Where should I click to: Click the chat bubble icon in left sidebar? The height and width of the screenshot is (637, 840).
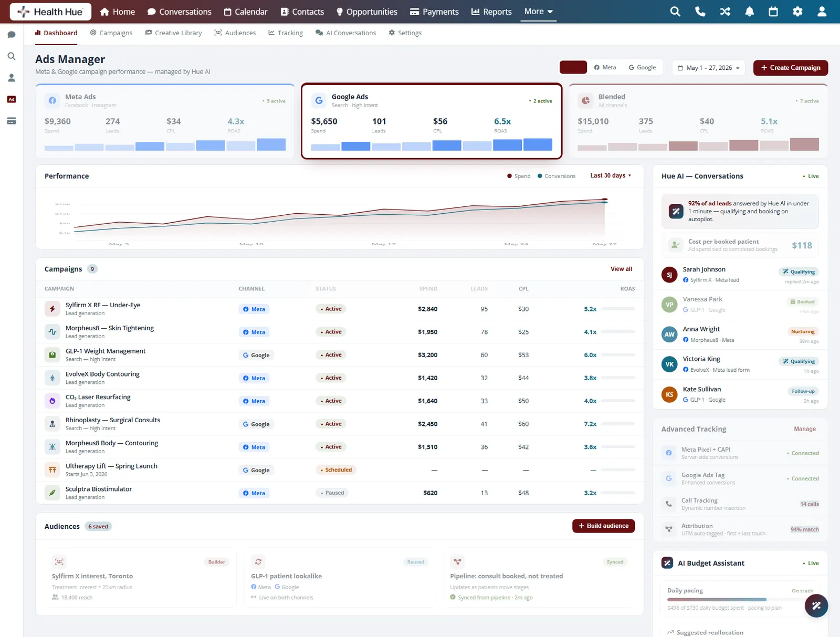click(x=12, y=35)
